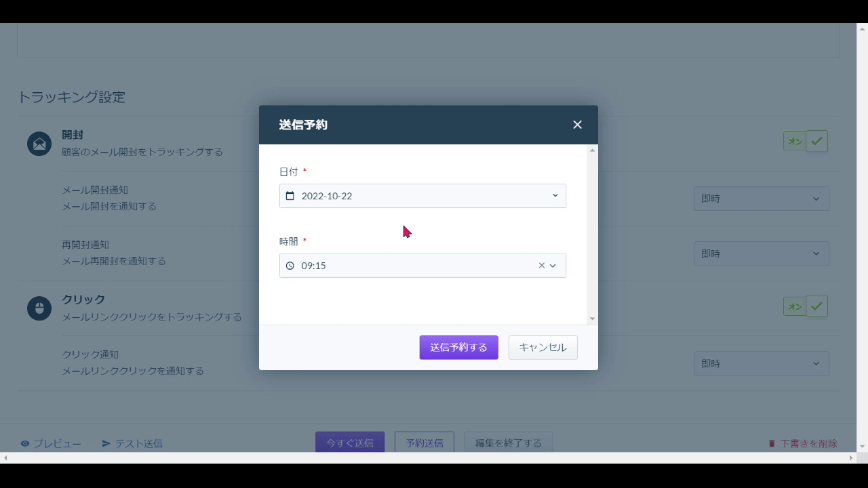Click 再開封通知 row label
The height and width of the screenshot is (488, 868).
click(85, 245)
